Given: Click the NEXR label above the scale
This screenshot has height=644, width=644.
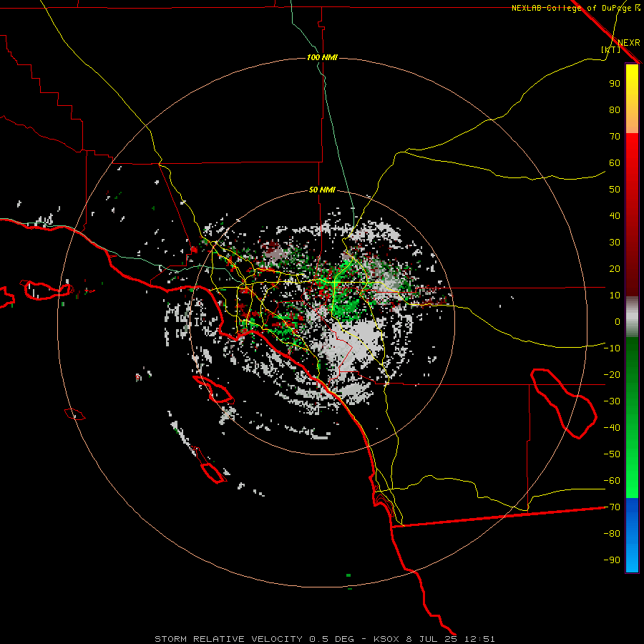Looking at the screenshot, I should point(629,43).
